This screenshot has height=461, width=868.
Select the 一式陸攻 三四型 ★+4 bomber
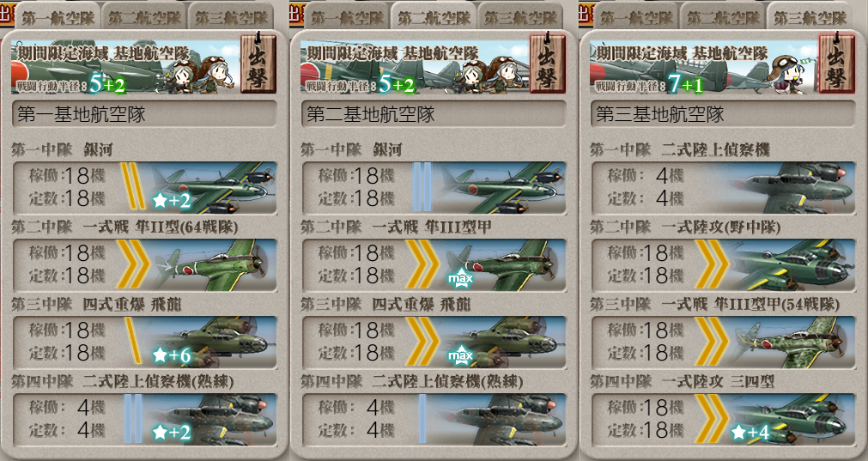point(792,420)
